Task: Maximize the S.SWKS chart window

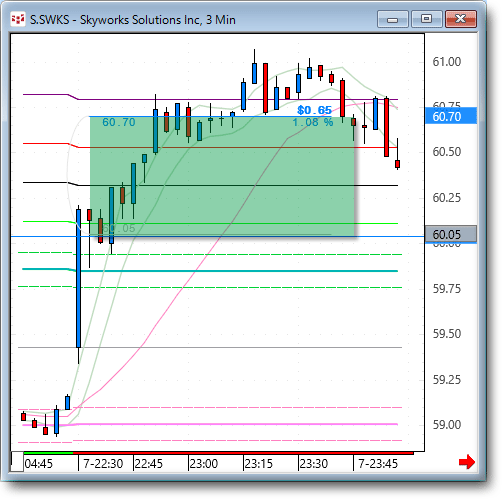Action: point(427,19)
